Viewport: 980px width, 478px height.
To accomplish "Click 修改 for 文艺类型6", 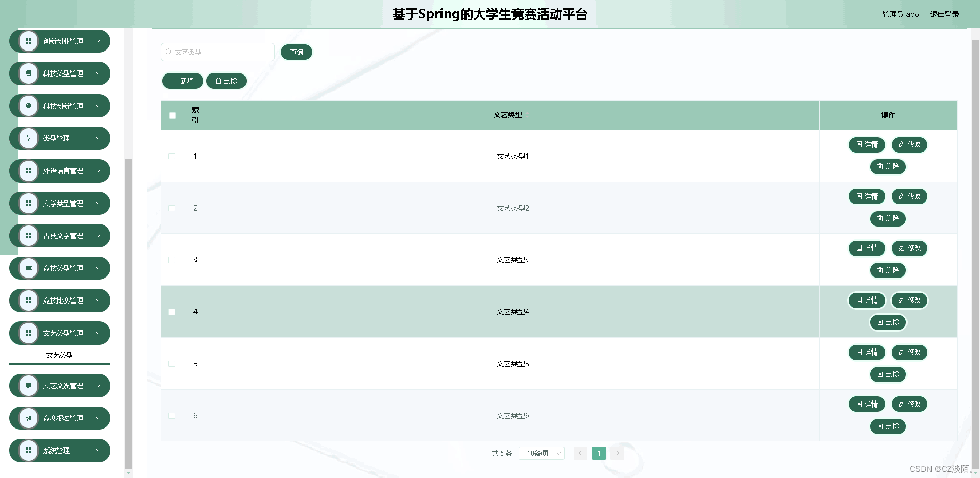I will coord(910,404).
